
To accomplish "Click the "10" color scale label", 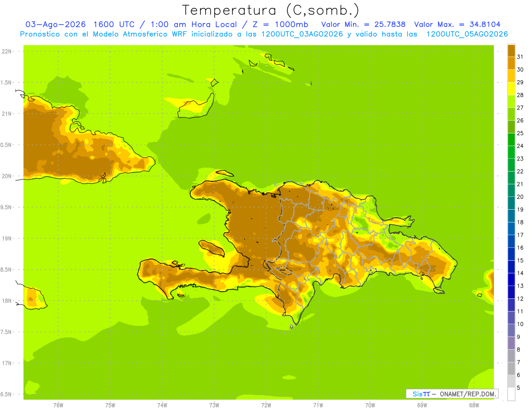I will 520,324.
